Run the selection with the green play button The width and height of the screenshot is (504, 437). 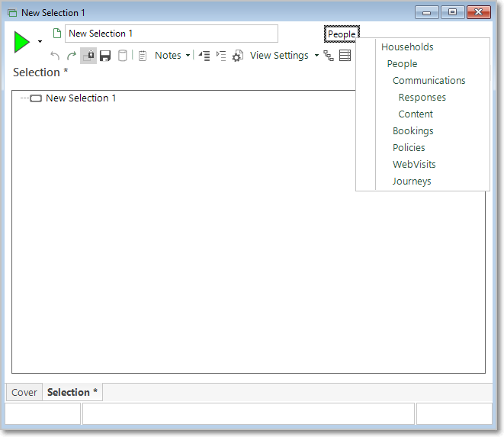click(22, 42)
